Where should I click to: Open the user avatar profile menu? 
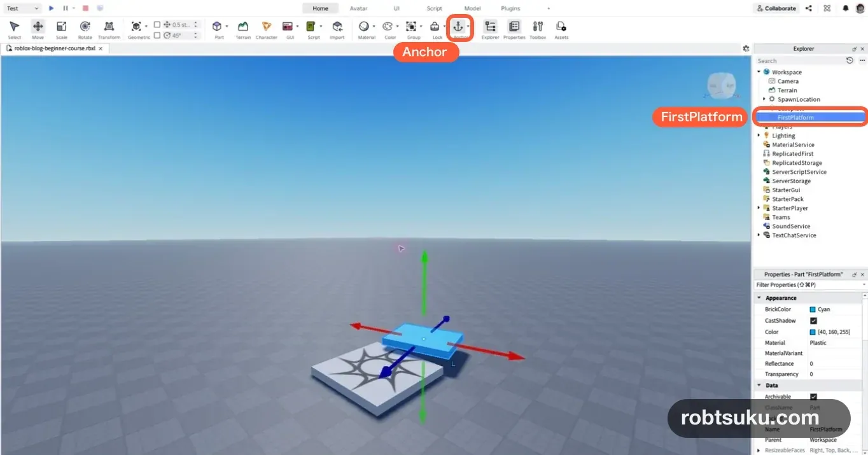860,8
